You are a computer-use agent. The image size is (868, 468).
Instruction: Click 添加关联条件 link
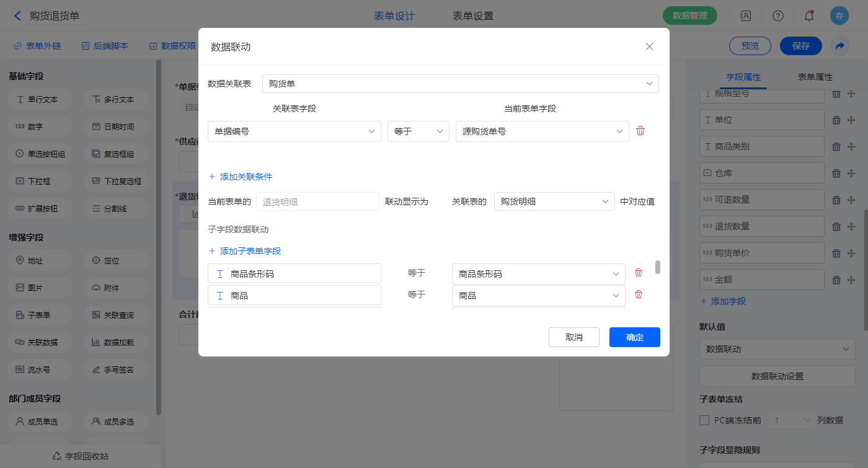[x=241, y=177]
